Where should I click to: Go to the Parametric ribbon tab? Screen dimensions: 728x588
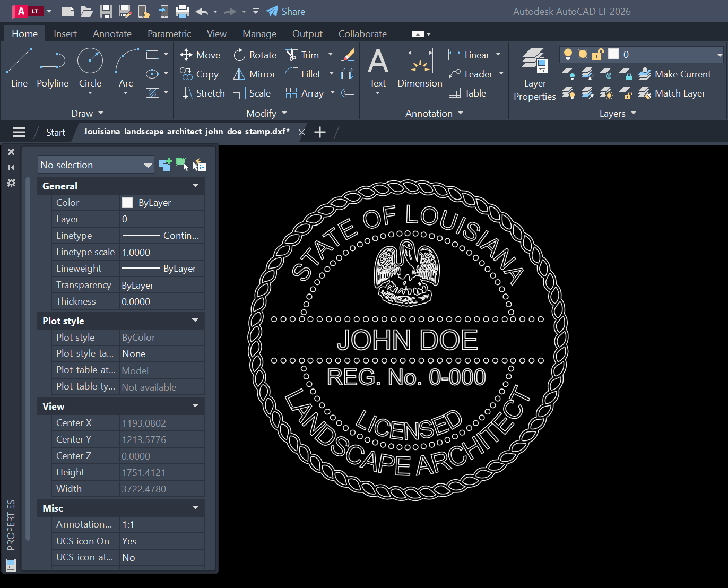(169, 33)
